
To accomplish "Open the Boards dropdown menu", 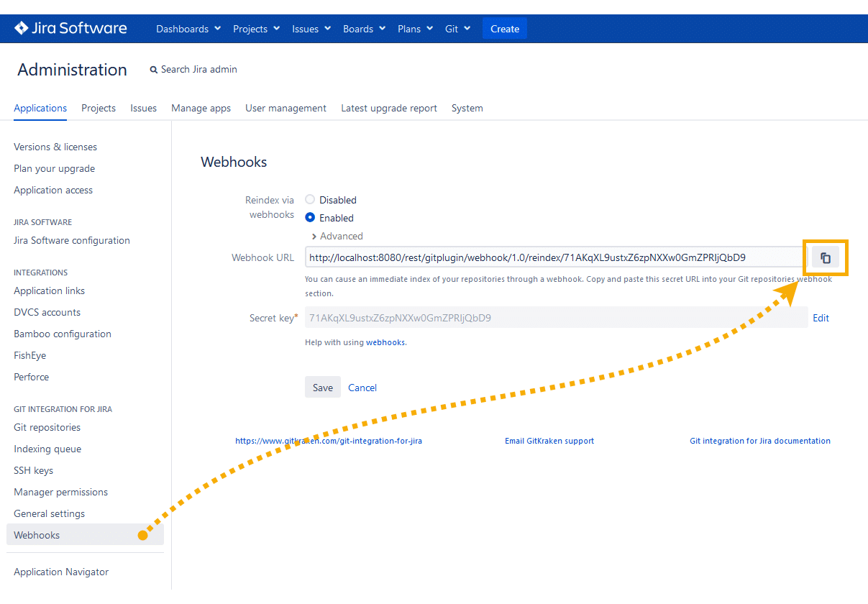I will (x=365, y=29).
